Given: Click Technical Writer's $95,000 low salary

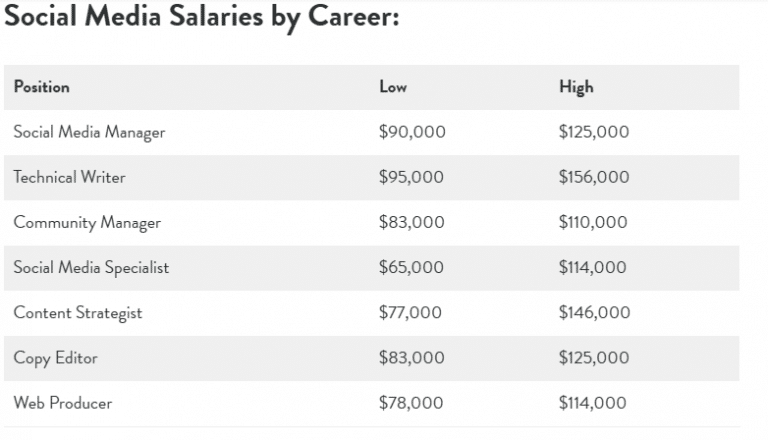Looking at the screenshot, I should (412, 177).
